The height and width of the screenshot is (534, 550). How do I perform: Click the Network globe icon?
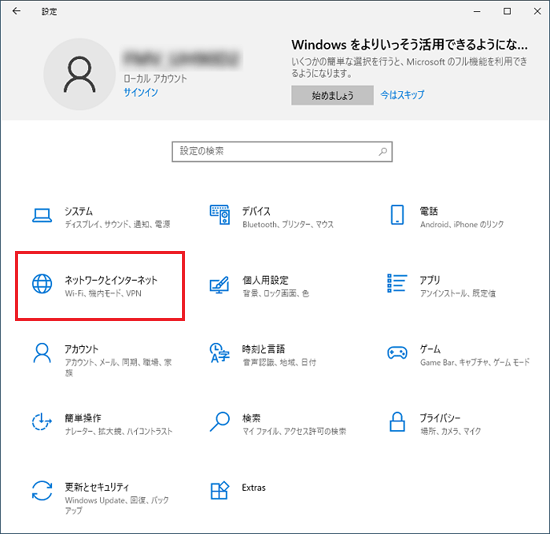pyautogui.click(x=42, y=283)
